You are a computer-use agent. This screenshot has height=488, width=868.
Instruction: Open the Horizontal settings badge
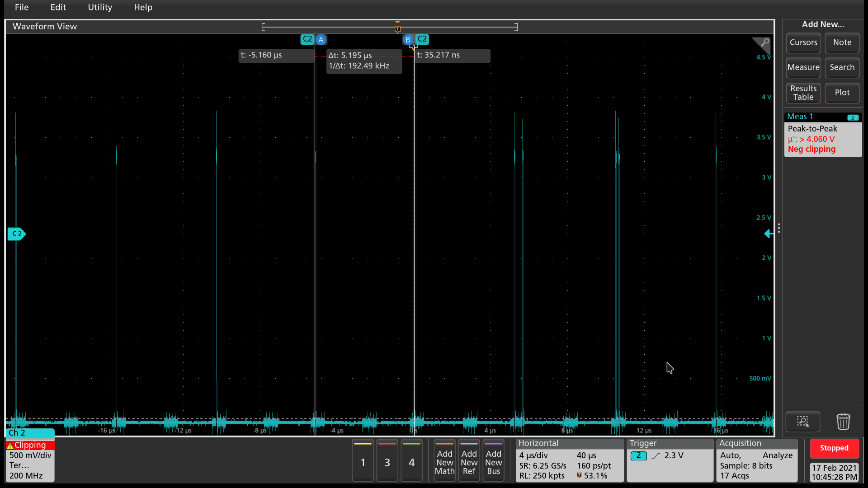[570, 460]
